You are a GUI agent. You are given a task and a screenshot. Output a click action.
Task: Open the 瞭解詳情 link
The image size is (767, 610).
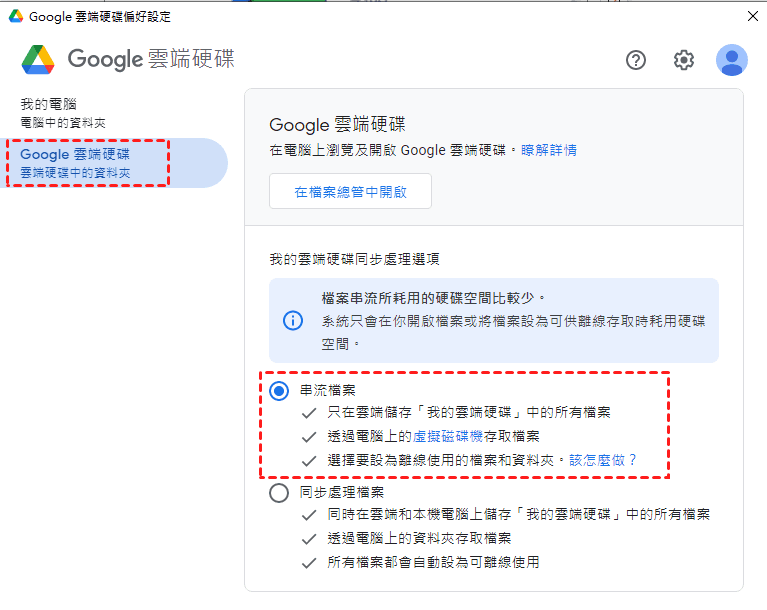pos(548,150)
